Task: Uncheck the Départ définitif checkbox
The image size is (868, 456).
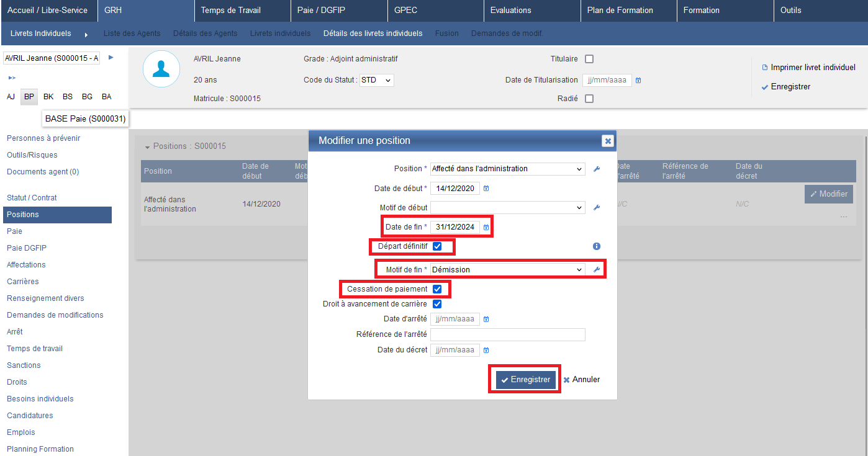Action: [437, 246]
